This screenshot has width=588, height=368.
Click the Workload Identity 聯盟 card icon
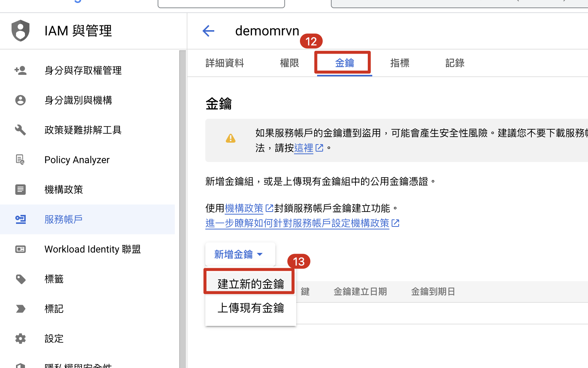[x=20, y=249]
